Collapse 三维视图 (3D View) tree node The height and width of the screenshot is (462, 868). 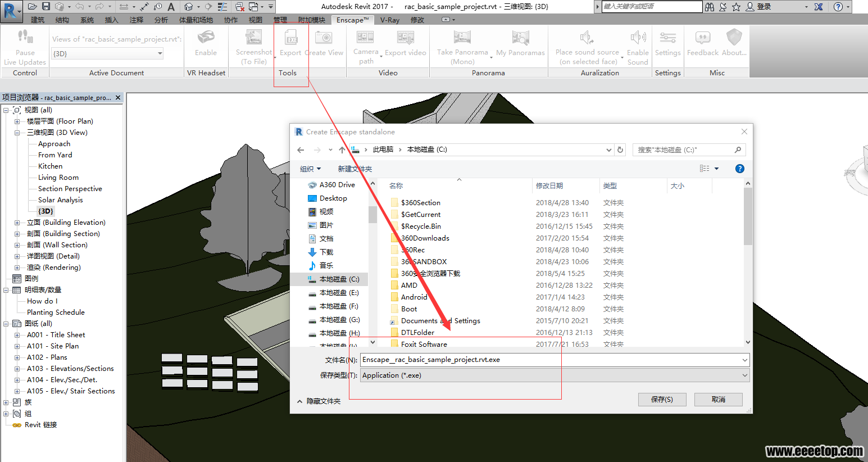(x=17, y=133)
